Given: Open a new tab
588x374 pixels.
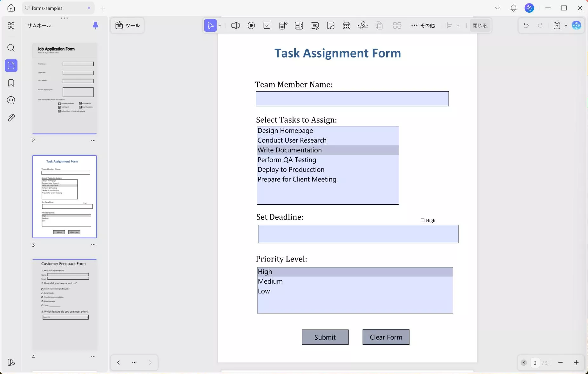Looking at the screenshot, I should pos(103,8).
